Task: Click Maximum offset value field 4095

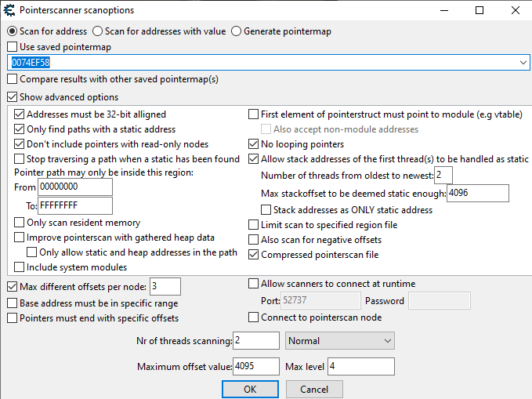Action: (x=256, y=366)
